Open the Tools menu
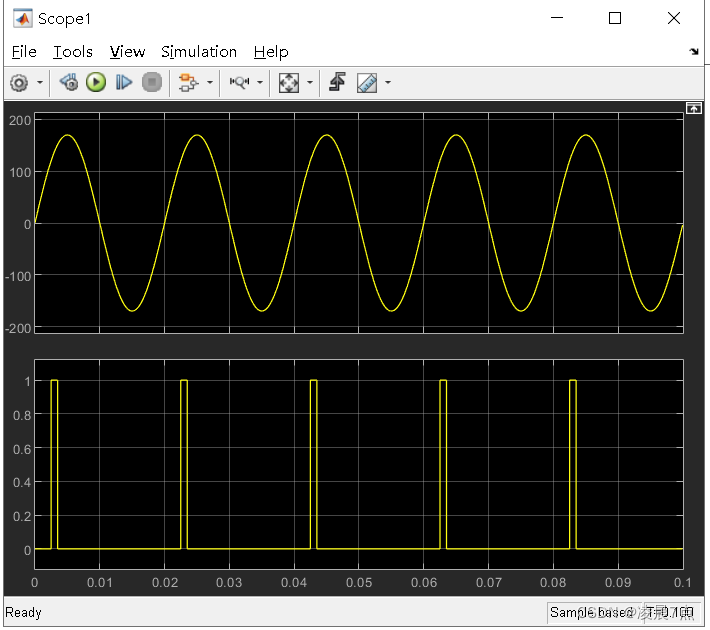This screenshot has height=630, width=710. [x=72, y=52]
